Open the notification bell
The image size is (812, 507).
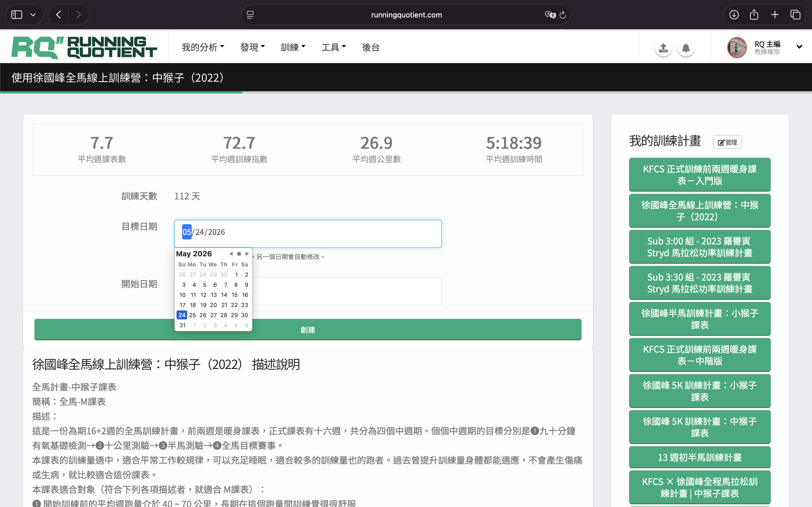[x=685, y=48]
